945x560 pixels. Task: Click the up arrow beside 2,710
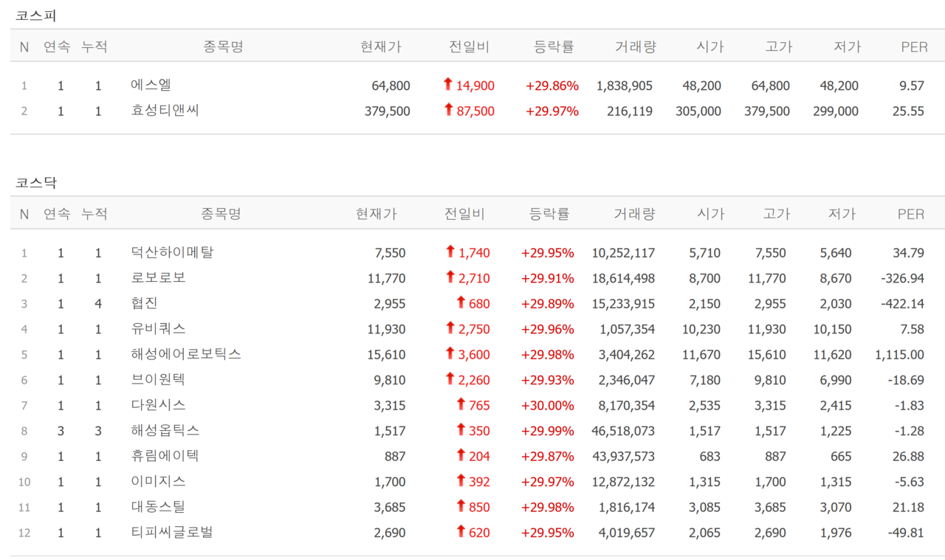pyautogui.click(x=450, y=277)
